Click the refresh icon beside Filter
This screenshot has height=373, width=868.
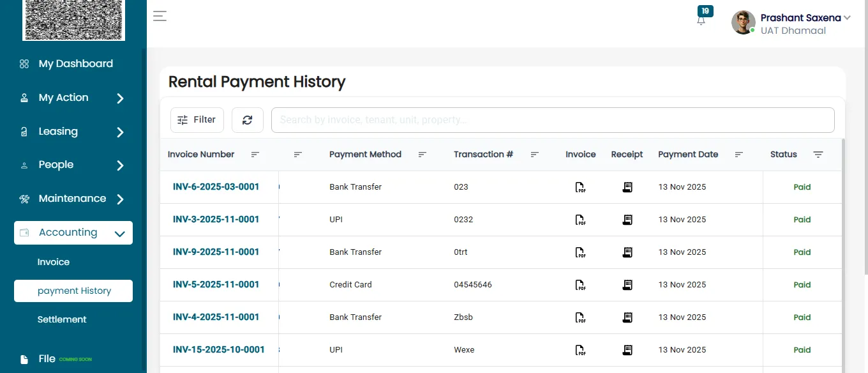[x=248, y=120]
